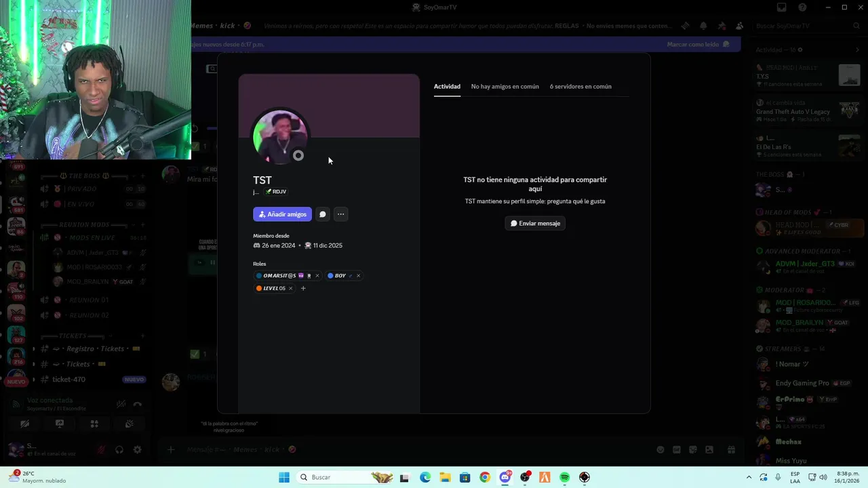Expand the Registro Tickets channel arrow
868x488 pixels.
(x=34, y=349)
